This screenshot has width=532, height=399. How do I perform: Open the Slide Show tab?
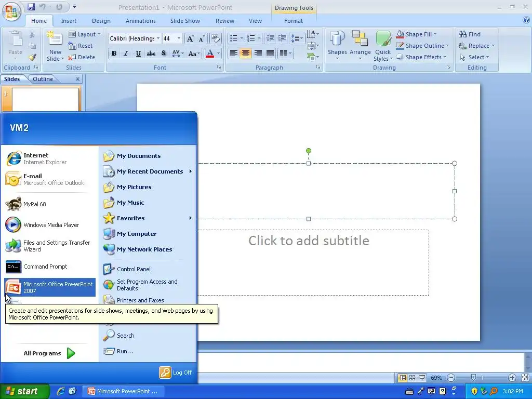pyautogui.click(x=185, y=21)
